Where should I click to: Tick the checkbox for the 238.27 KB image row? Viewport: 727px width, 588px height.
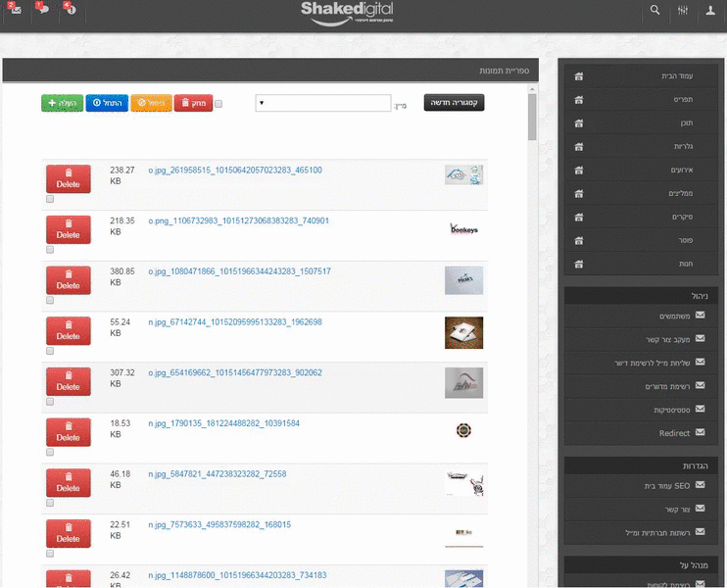tap(50, 199)
